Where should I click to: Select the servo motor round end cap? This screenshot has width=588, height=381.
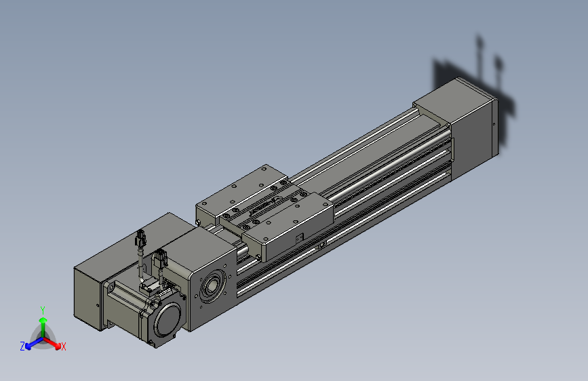[x=167, y=320]
